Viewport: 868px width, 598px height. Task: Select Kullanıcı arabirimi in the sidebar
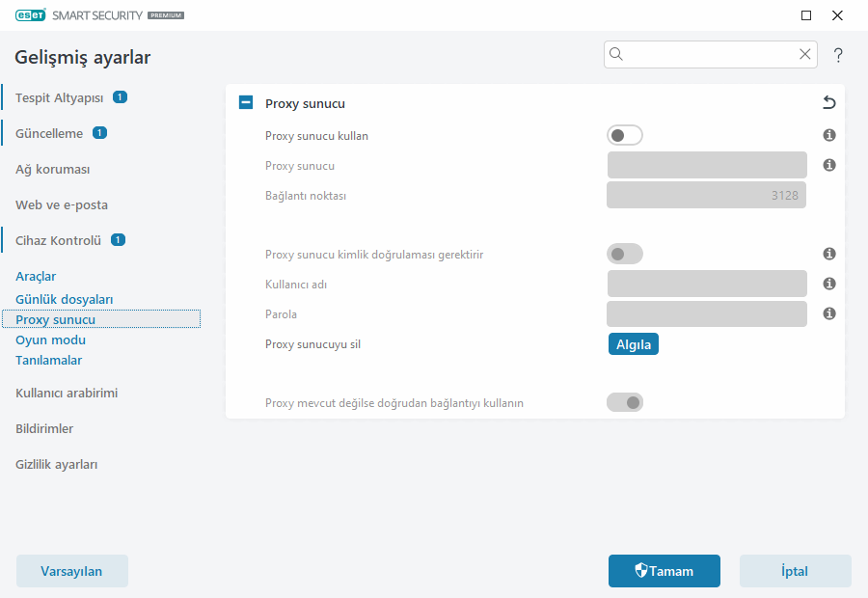64,393
